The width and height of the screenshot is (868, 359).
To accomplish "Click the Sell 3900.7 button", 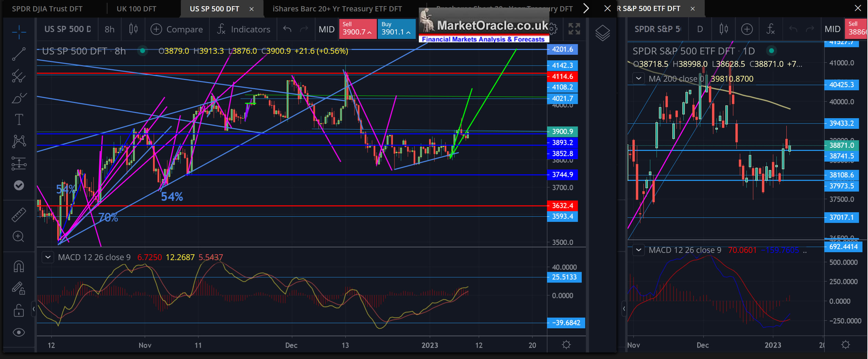I will pos(357,29).
